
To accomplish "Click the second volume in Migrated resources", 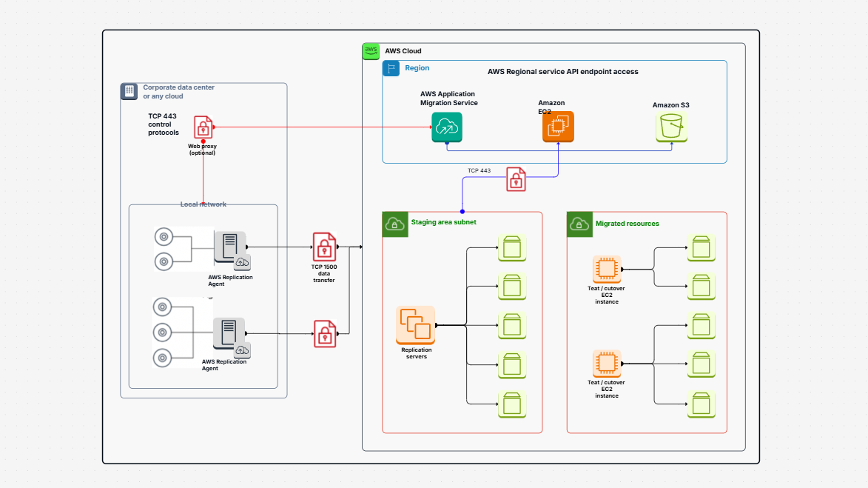I will (702, 287).
